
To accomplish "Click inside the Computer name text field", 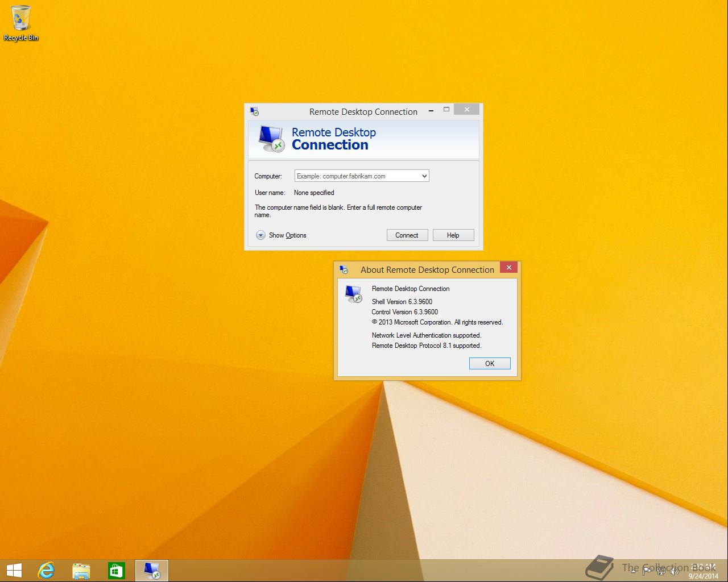I will pos(356,176).
